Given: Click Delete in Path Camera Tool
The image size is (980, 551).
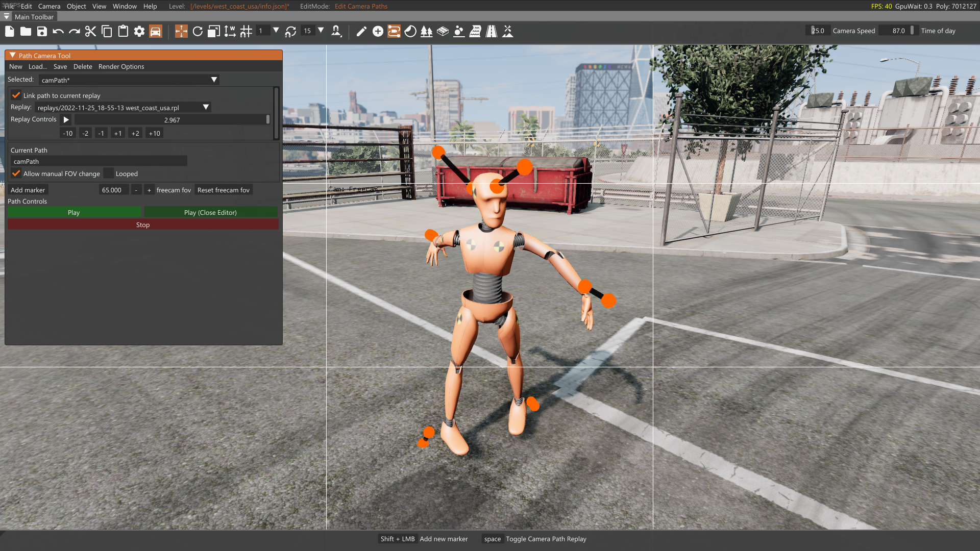Looking at the screenshot, I should pyautogui.click(x=83, y=66).
